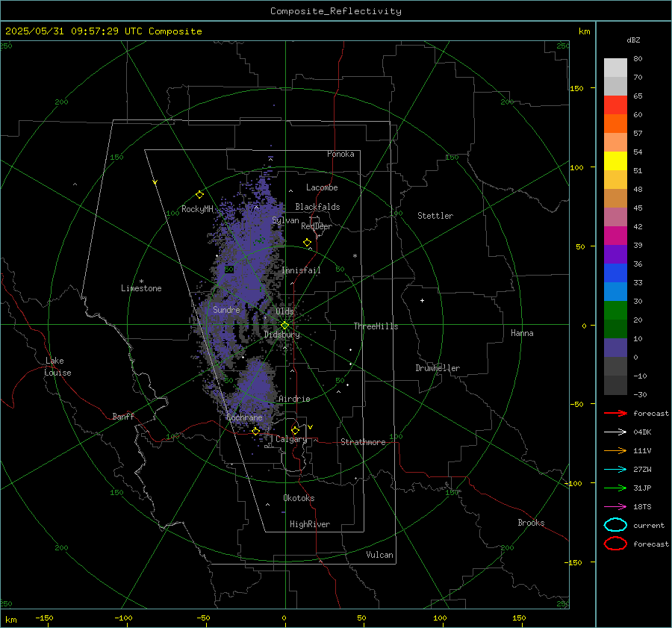Click the dBZ legend heading
This screenshot has width=672, height=628.
[x=633, y=40]
